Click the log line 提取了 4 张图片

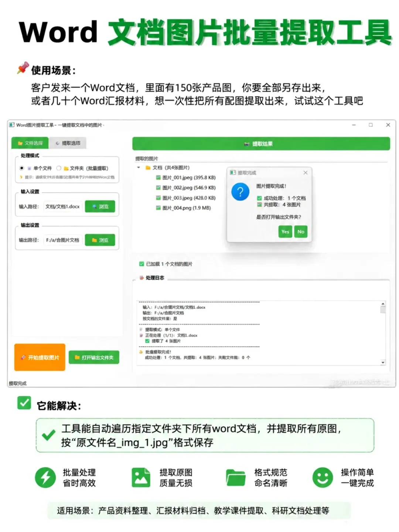pos(166,341)
